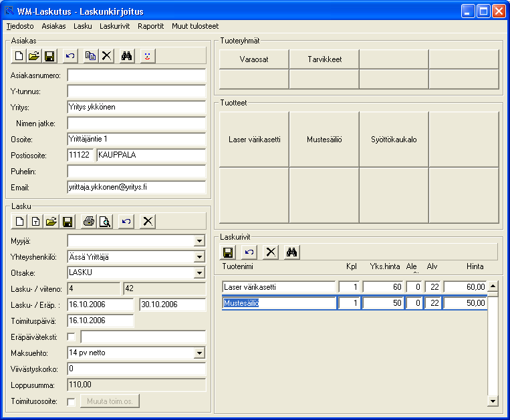Click the Toimituspäivä date field
510x420 pixels.
tap(100, 321)
